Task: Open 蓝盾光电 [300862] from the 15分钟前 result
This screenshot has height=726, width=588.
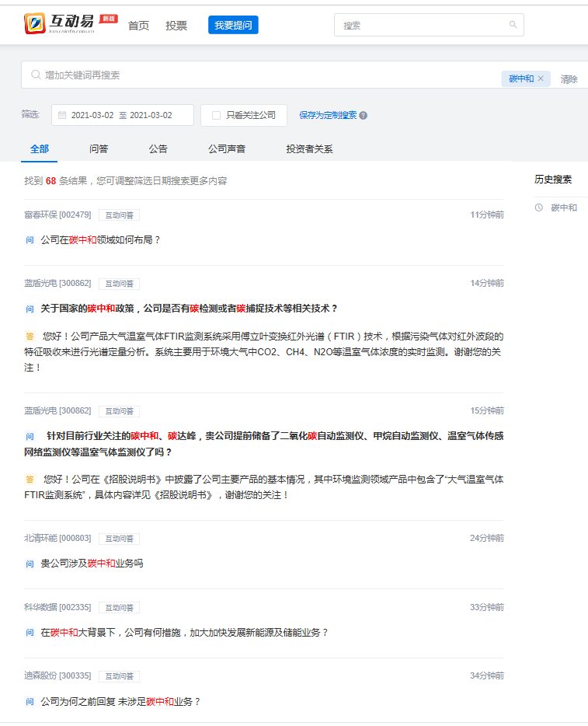Action: [x=57, y=410]
